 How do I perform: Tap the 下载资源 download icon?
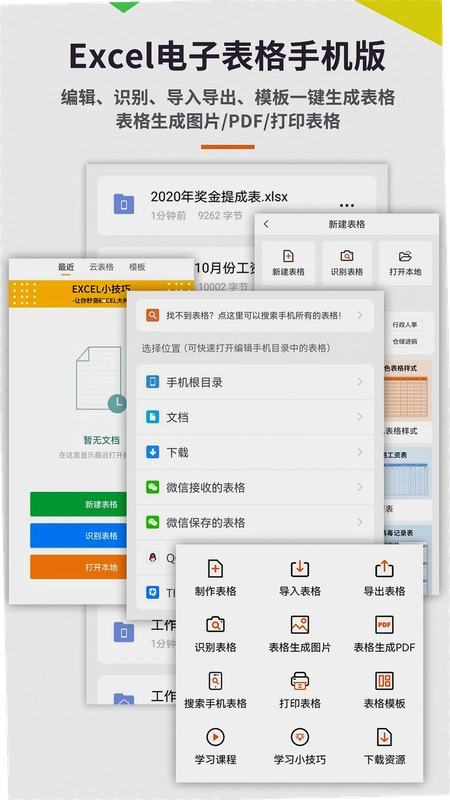point(384,737)
